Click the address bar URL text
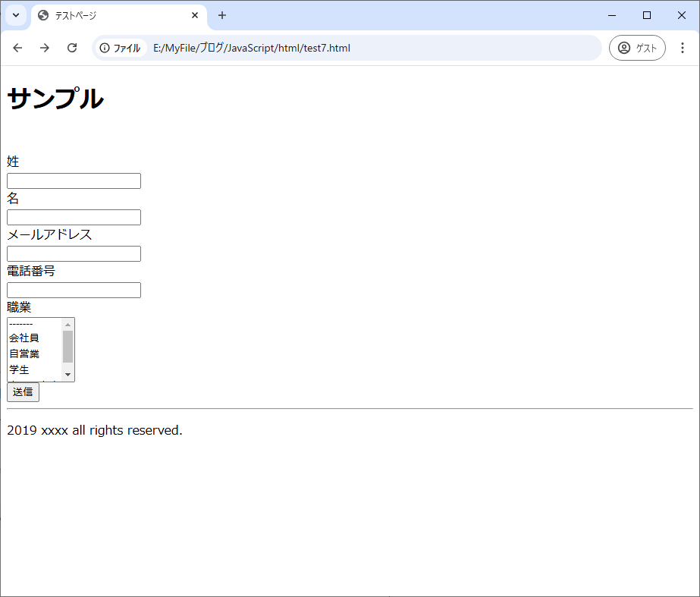The image size is (700, 597). 251,48
